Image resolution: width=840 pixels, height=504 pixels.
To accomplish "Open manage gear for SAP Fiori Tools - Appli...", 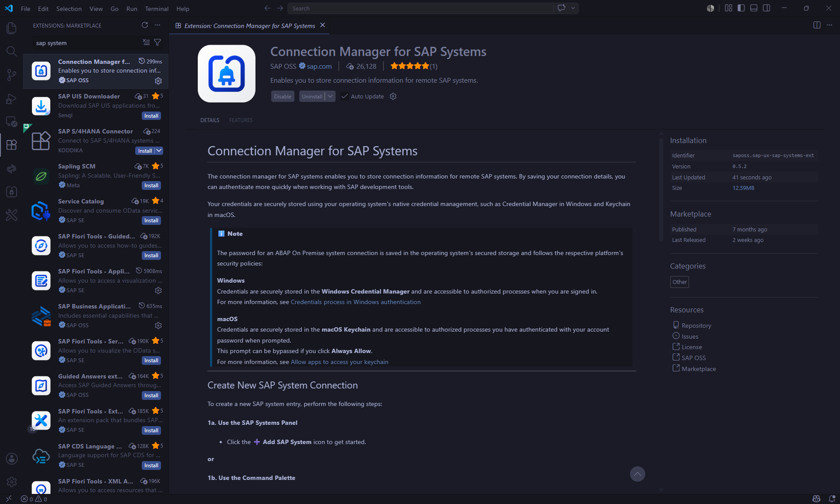I will (x=158, y=290).
